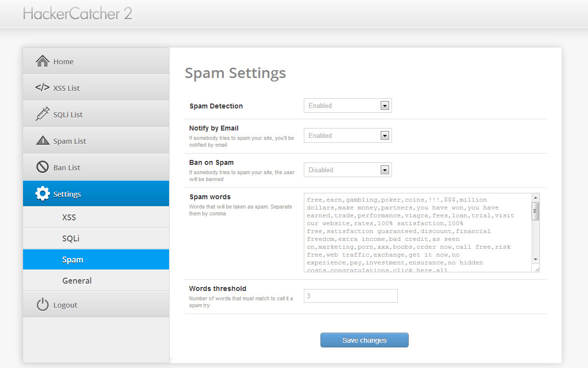Screen dimensions: 588x368
Task: Click inside the Spam words text area
Action: (416, 232)
